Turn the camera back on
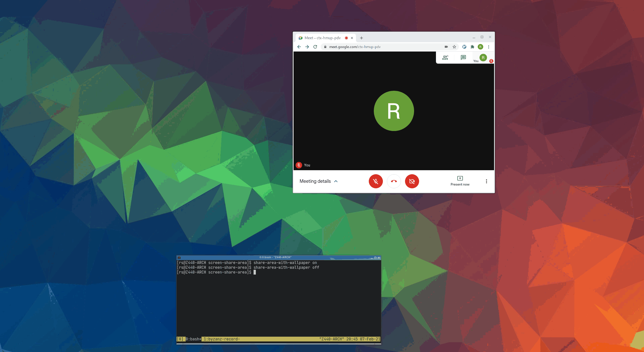 coord(412,181)
